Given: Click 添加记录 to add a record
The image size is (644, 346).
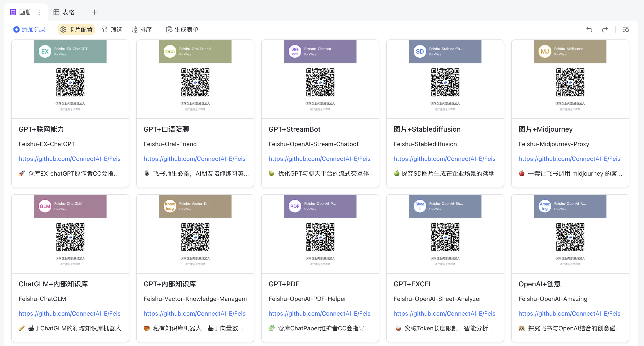Looking at the screenshot, I should pos(30,29).
